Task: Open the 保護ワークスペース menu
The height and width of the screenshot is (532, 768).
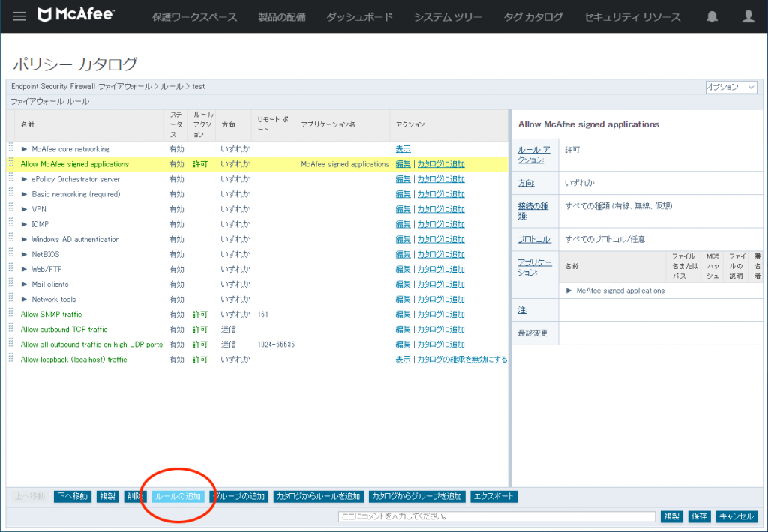Action: (194, 17)
